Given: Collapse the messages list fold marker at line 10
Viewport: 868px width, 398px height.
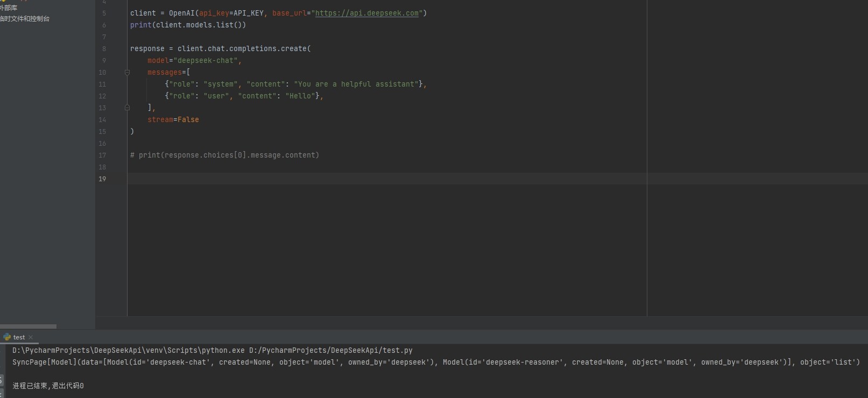Looking at the screenshot, I should [127, 72].
